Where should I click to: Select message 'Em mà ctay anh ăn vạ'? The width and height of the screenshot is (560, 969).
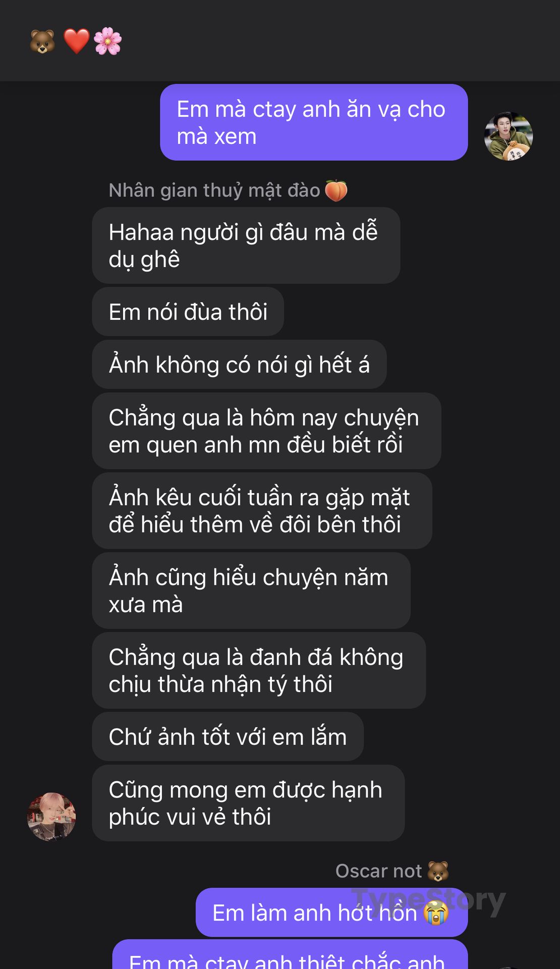pos(314,123)
